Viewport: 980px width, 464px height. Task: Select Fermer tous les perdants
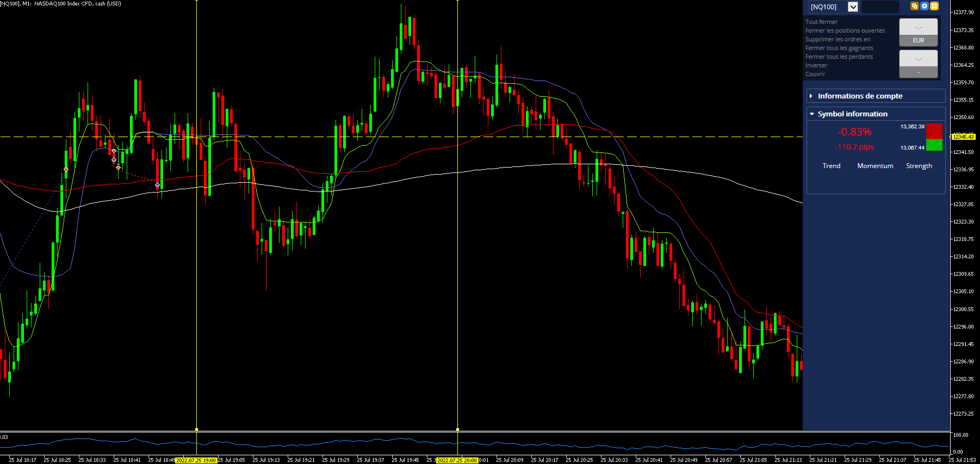[x=839, y=57]
